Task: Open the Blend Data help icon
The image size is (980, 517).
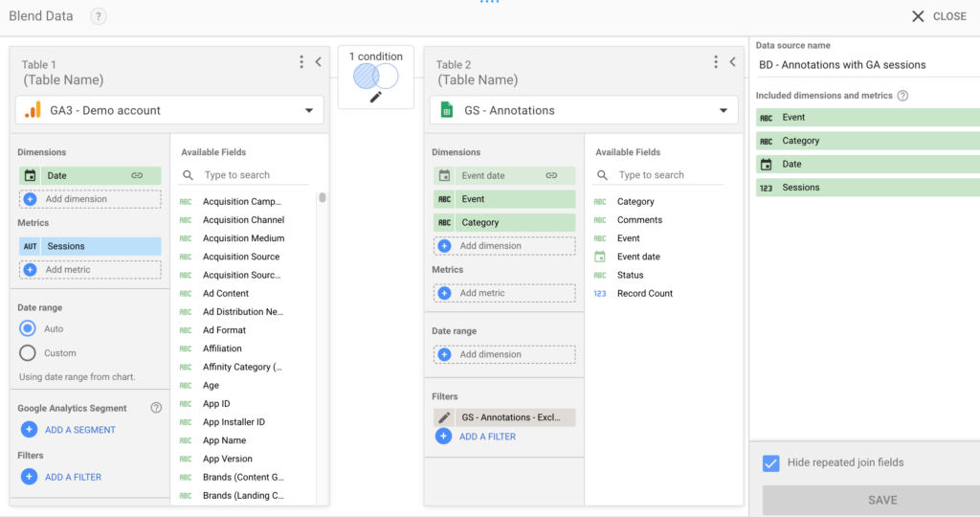Action: pyautogui.click(x=99, y=16)
